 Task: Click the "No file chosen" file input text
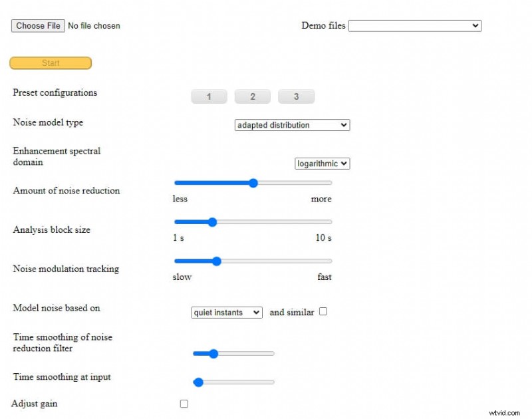(94, 26)
